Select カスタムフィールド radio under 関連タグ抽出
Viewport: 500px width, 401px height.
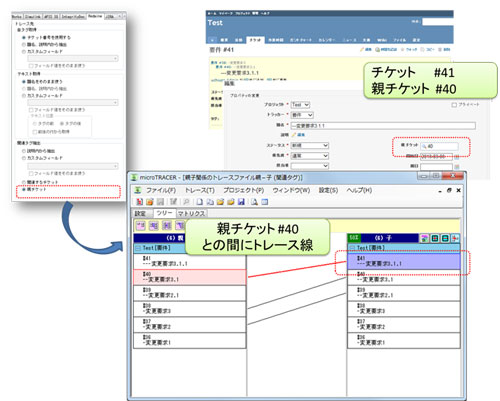tap(24, 158)
